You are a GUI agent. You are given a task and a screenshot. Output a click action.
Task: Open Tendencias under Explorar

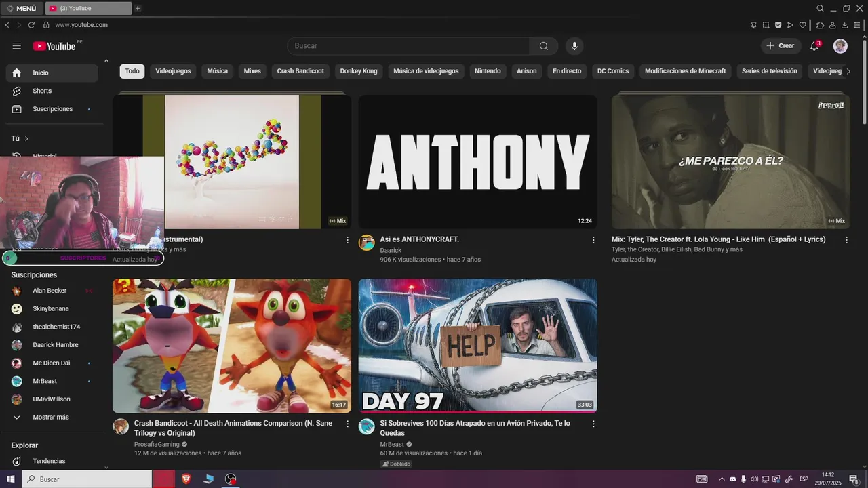(x=52, y=461)
